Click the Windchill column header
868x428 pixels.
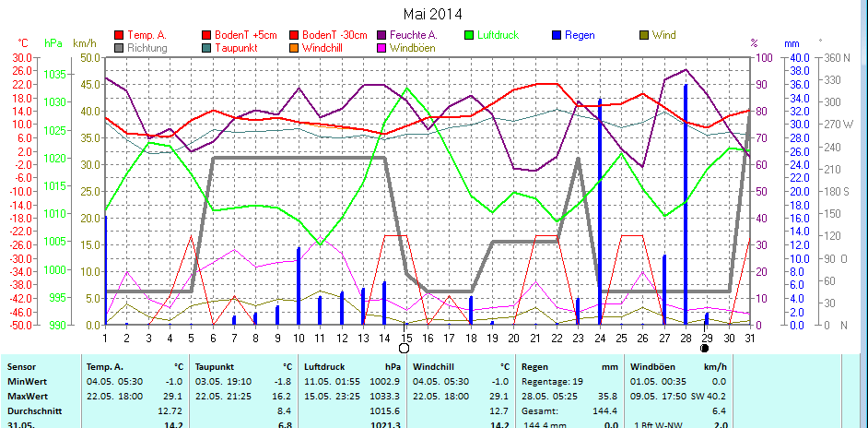coord(432,367)
